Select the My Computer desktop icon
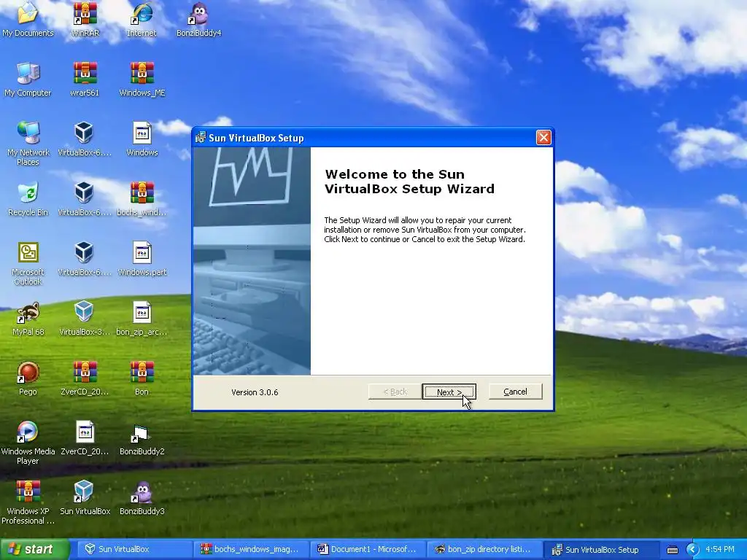This screenshot has height=560, width=747. pos(28,79)
